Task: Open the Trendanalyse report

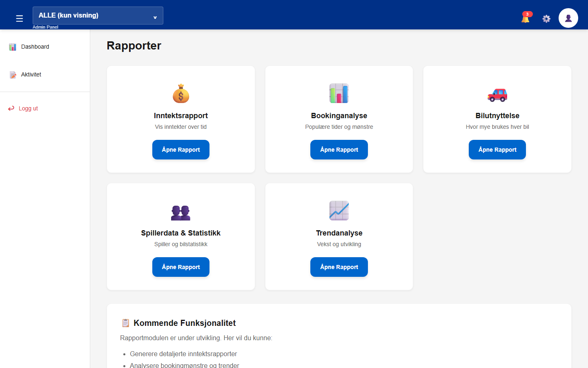Action: point(339,267)
